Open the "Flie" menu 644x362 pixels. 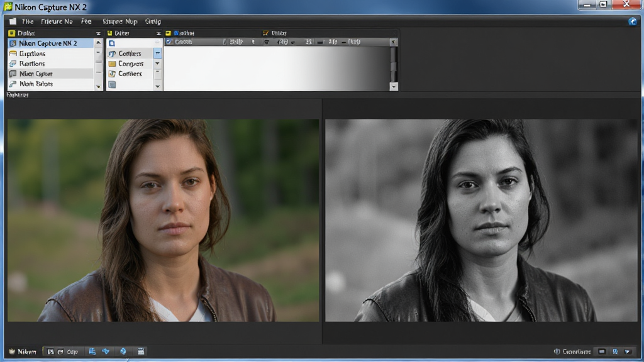[28, 21]
